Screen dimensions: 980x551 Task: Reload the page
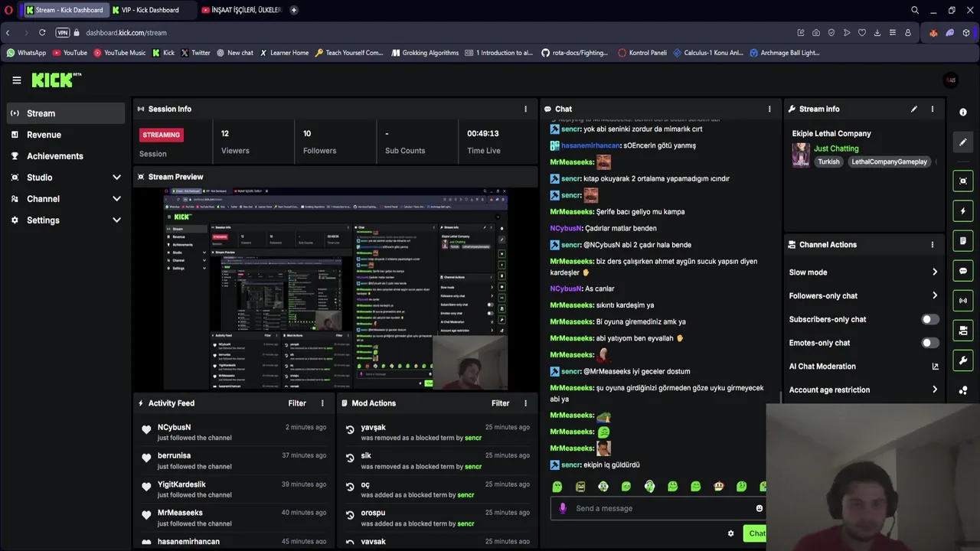(42, 33)
